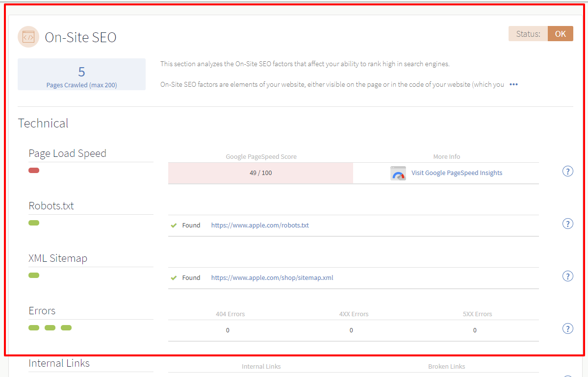The image size is (588, 377).
Task: Click the Technical section heading
Action: (43, 123)
